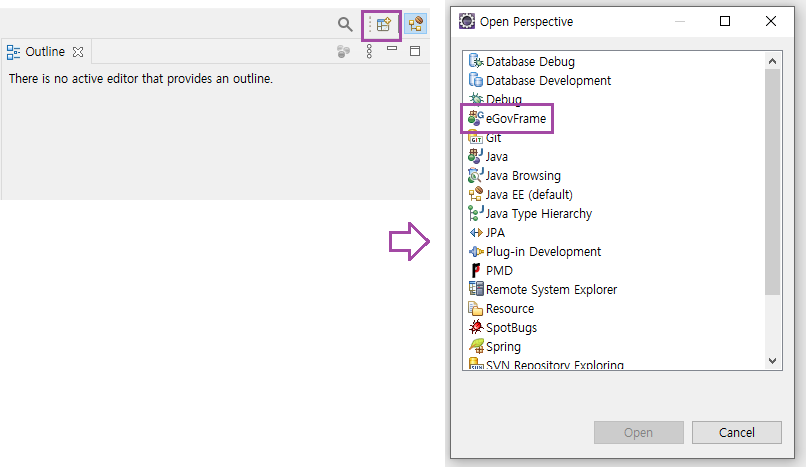The height and width of the screenshot is (468, 806).
Task: Click the SpotBugs bug icon
Action: click(x=476, y=327)
